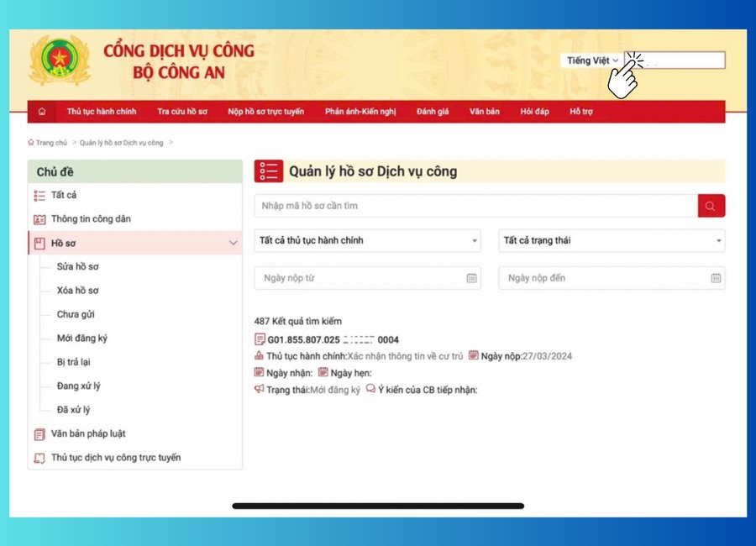This screenshot has width=756, height=546.
Task: Select Chưa gửi sub-item
Action: 76,314
